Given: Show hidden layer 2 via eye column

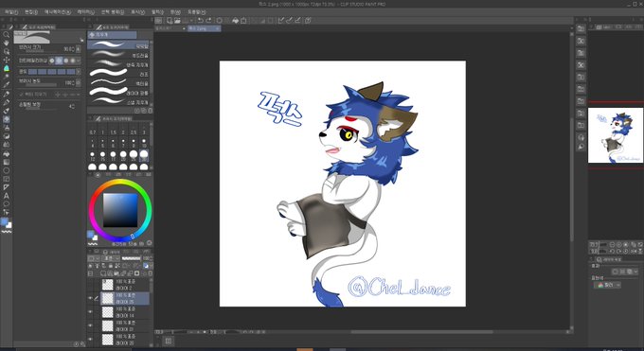Looking at the screenshot, I should [90, 285].
